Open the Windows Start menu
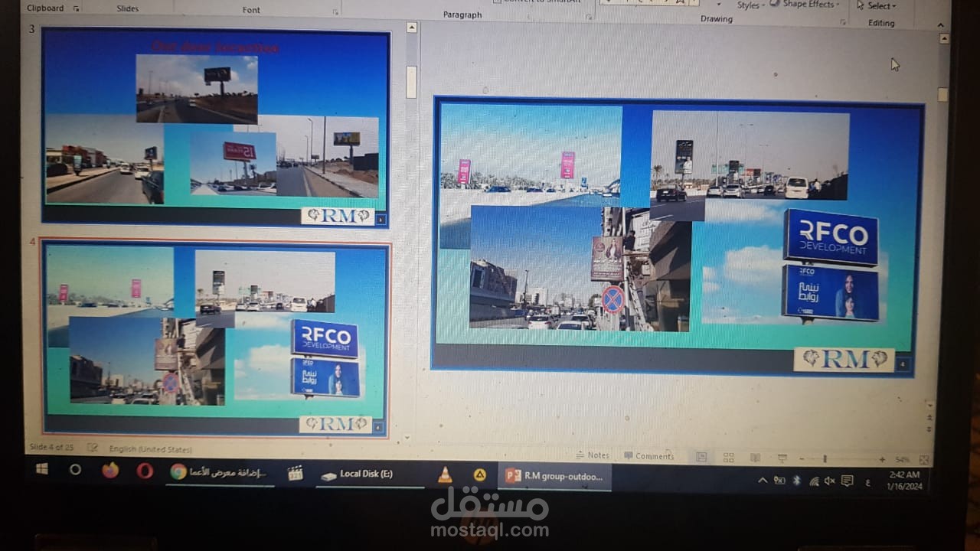980x551 pixels. point(41,468)
